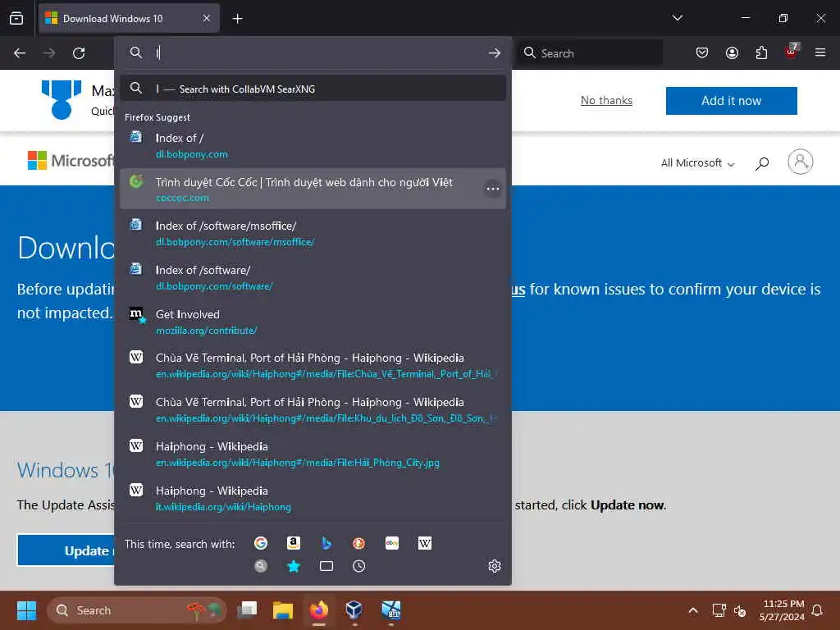This screenshot has height=630, width=840.
Task: Open the Firefox hamburger application menu
Action: 820,52
